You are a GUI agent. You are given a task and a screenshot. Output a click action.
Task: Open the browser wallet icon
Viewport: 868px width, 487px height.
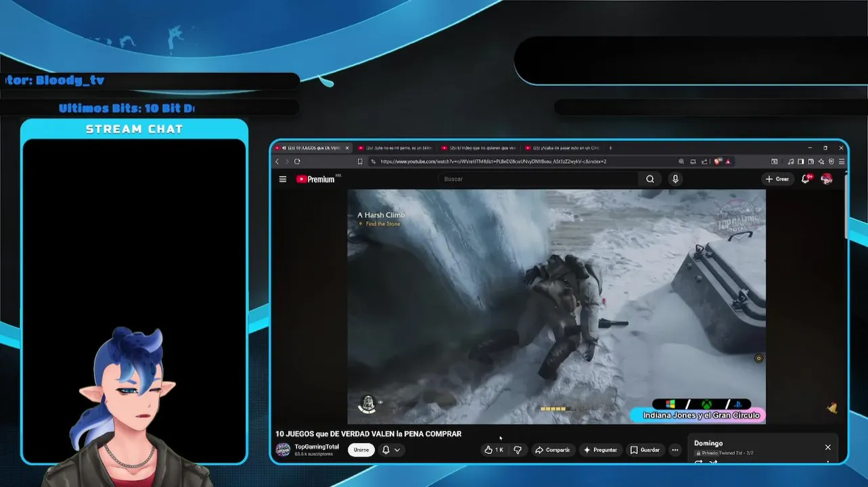[x=811, y=162]
